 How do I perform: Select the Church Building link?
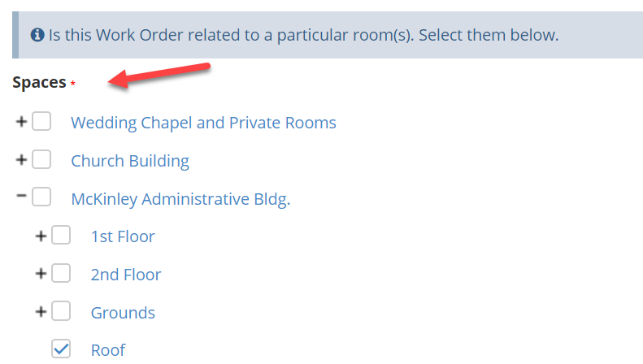(130, 161)
